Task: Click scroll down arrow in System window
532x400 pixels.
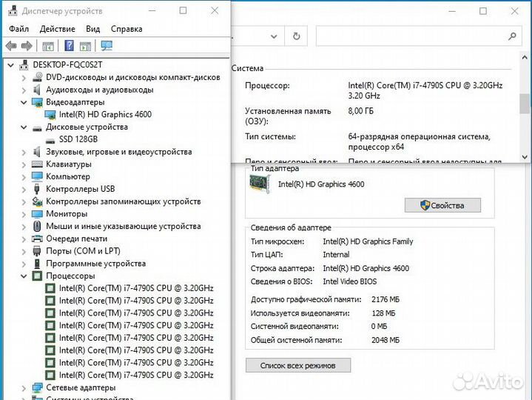Action: click(525, 157)
